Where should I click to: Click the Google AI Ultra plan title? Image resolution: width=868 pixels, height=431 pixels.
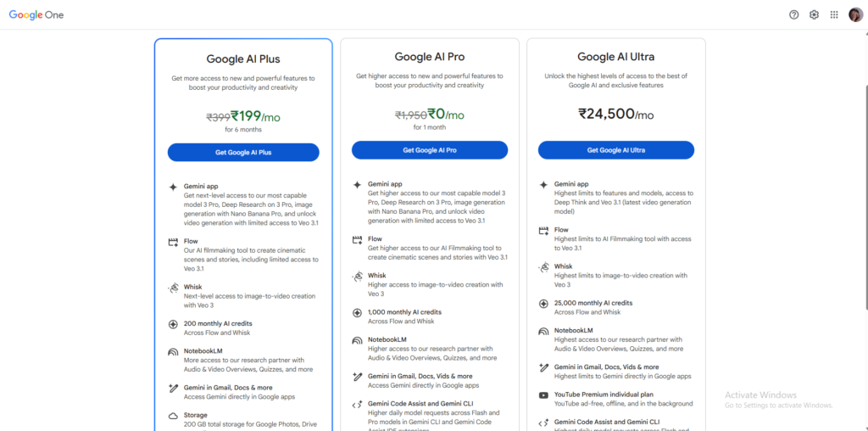[x=615, y=57]
